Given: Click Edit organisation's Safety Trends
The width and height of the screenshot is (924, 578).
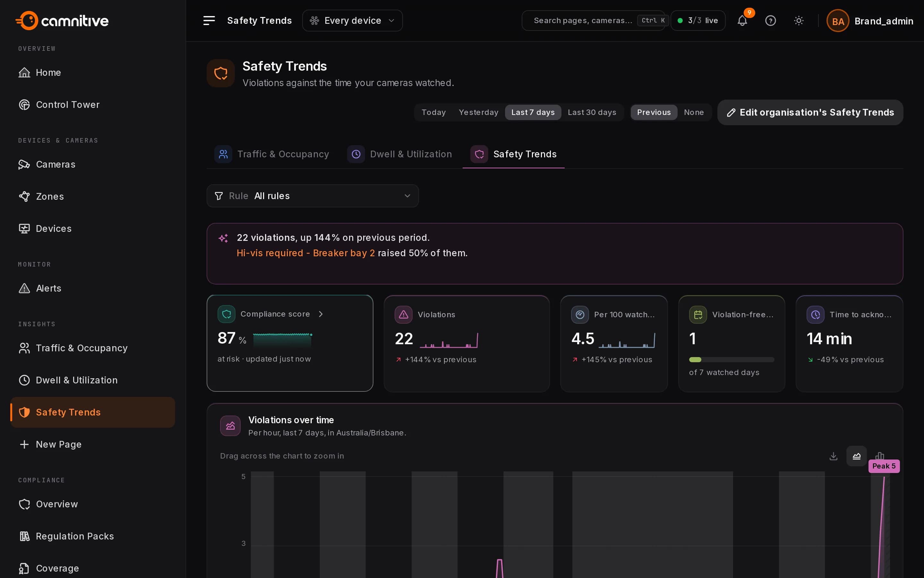Looking at the screenshot, I should tap(810, 112).
